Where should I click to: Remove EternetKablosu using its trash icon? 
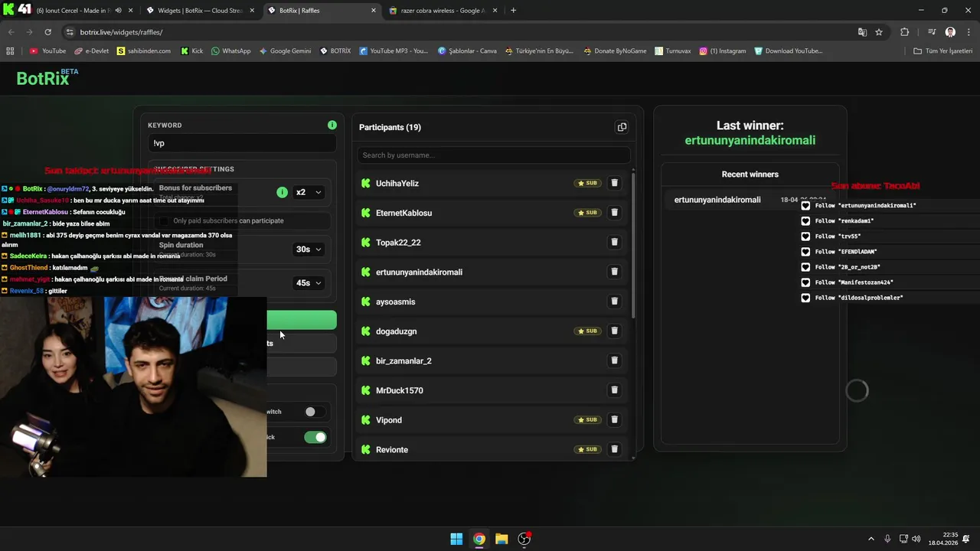coord(614,213)
